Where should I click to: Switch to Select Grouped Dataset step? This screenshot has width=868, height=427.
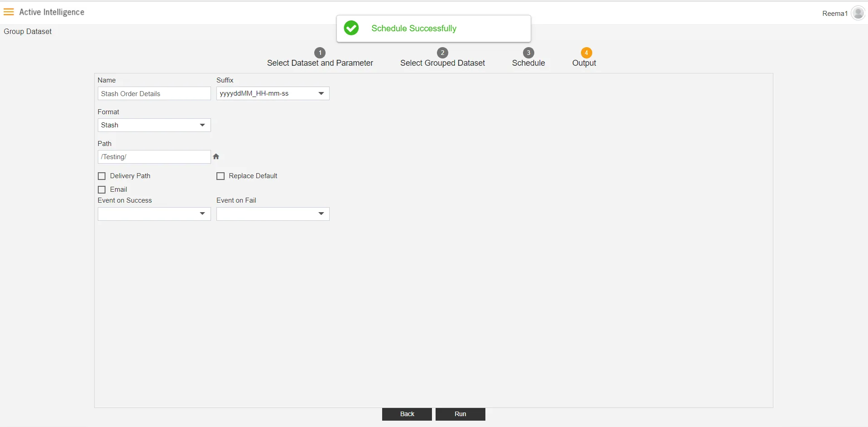pos(442,63)
